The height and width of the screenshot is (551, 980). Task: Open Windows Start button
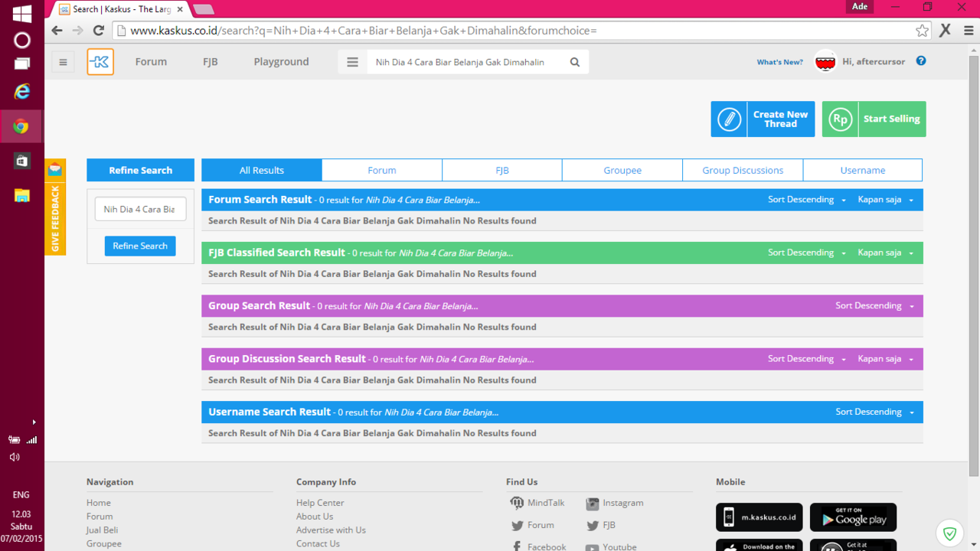(x=22, y=14)
